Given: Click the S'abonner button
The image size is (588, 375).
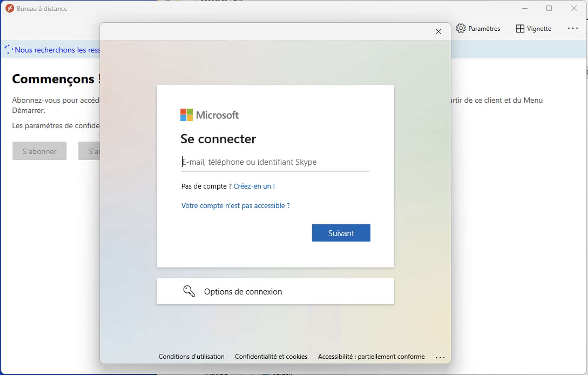Looking at the screenshot, I should pos(39,151).
